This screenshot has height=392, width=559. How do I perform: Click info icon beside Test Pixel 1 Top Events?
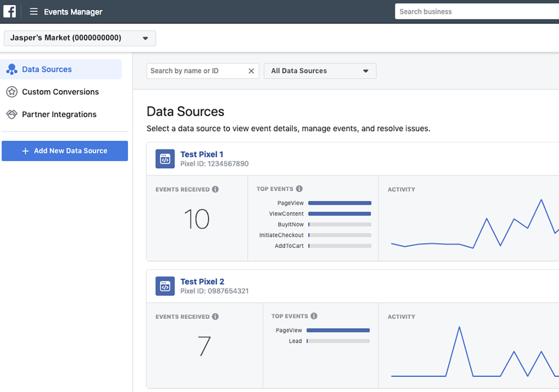point(299,189)
